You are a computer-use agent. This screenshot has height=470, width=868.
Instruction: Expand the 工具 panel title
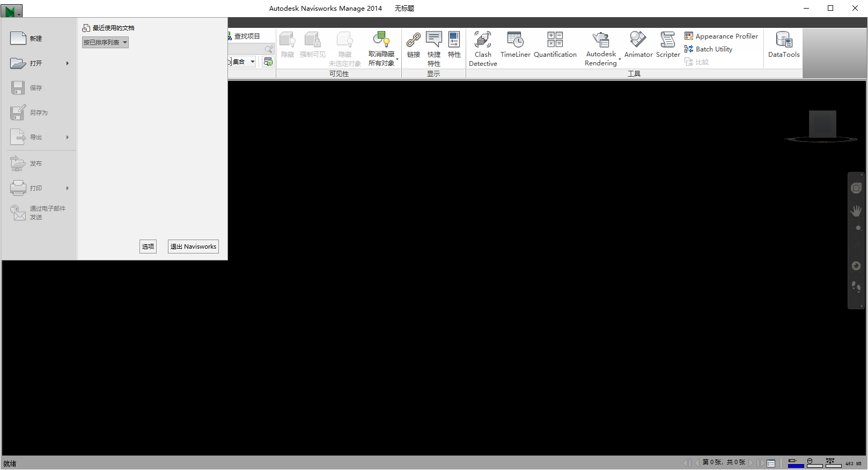pyautogui.click(x=634, y=74)
